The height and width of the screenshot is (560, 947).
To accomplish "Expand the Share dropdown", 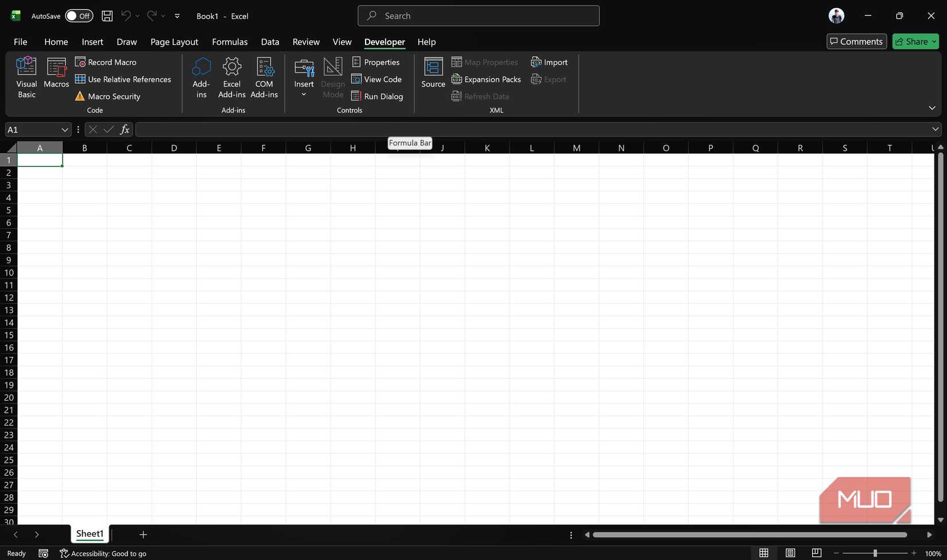I will pyautogui.click(x=934, y=41).
